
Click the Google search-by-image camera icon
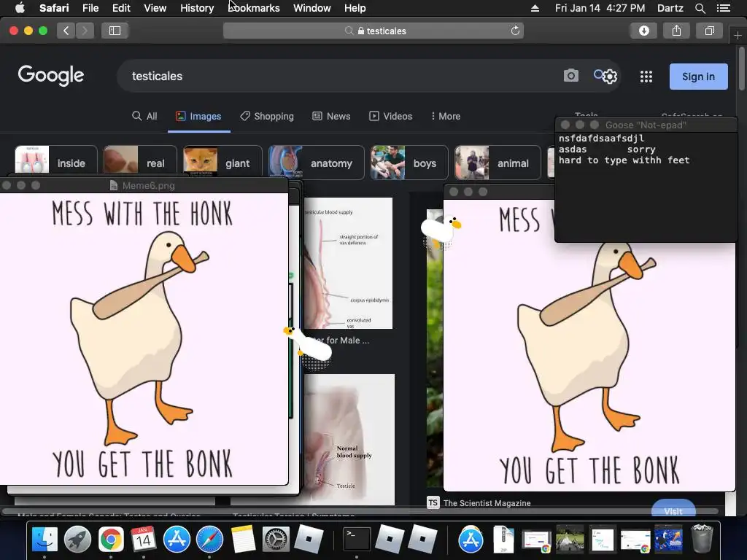point(570,76)
